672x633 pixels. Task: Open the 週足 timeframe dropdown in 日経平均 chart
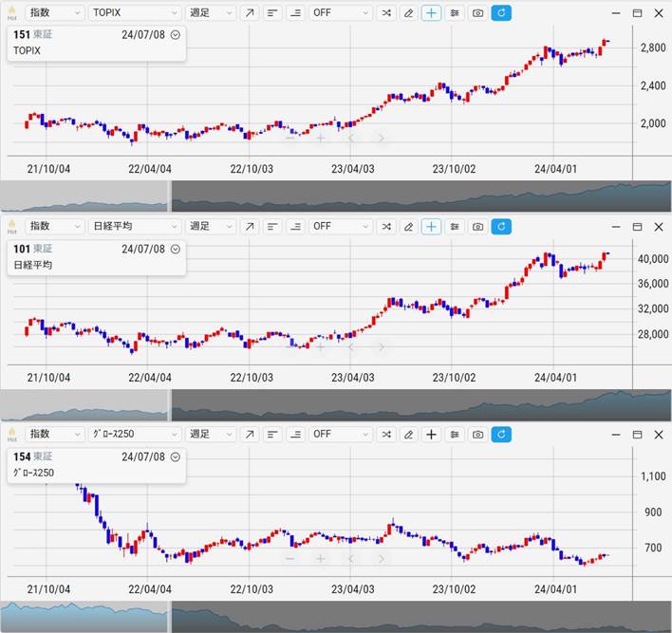[211, 226]
